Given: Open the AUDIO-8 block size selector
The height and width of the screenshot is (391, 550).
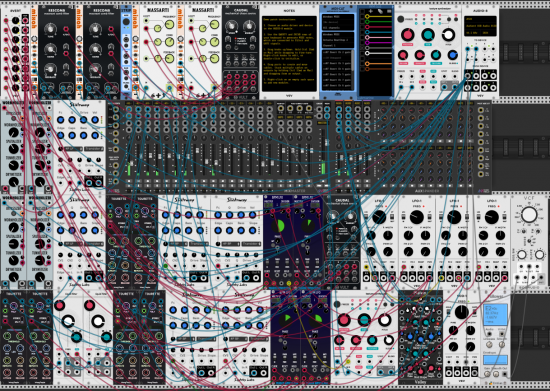Looking at the screenshot, I should click(488, 33).
